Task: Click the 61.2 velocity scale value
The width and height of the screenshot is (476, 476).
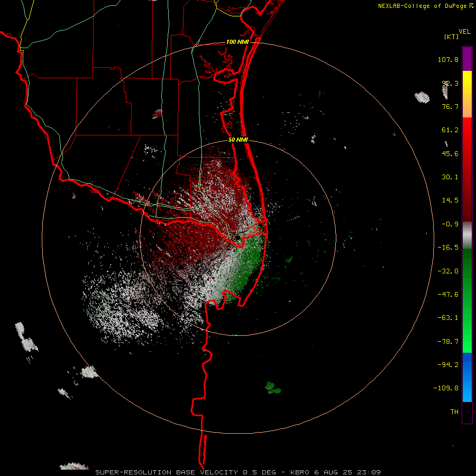Action: pyautogui.click(x=450, y=130)
